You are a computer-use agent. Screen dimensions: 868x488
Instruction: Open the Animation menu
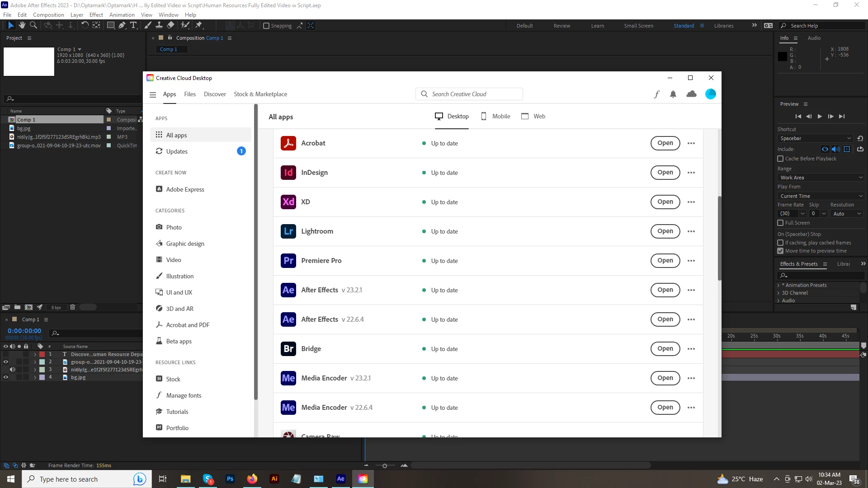pos(122,14)
